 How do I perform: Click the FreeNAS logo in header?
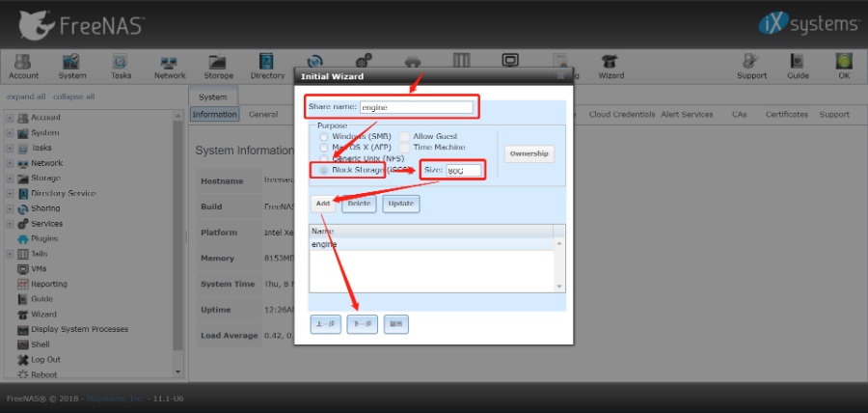tap(81, 25)
